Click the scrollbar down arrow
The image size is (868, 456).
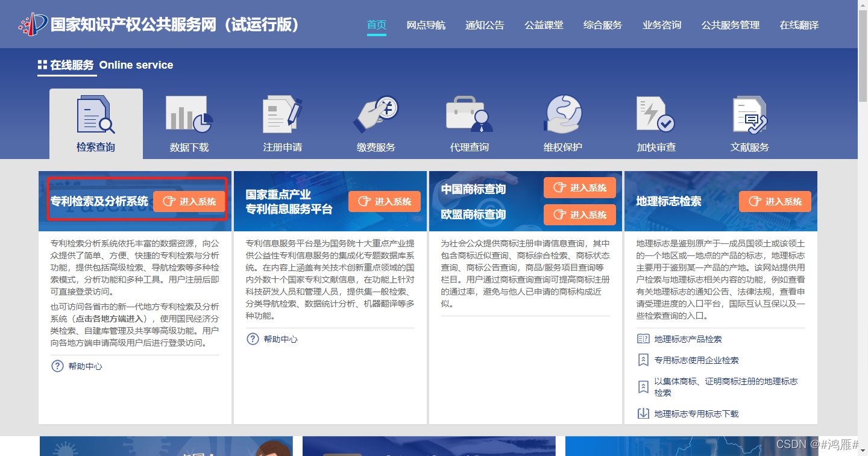tap(863, 451)
